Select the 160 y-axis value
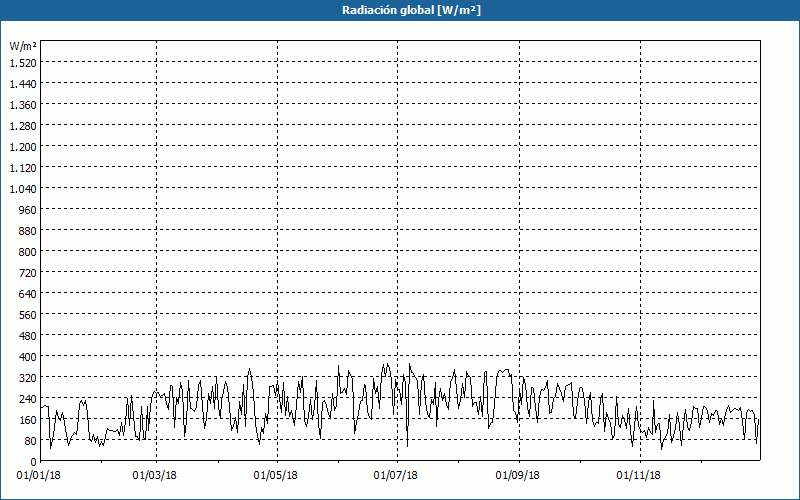The width and height of the screenshot is (800, 500). [x=29, y=420]
